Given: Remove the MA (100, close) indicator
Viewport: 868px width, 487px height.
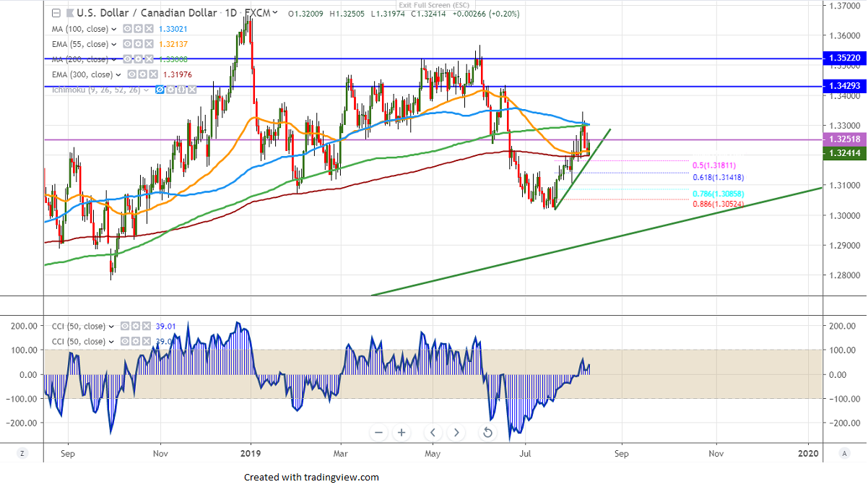Looking at the screenshot, I should 149,29.
